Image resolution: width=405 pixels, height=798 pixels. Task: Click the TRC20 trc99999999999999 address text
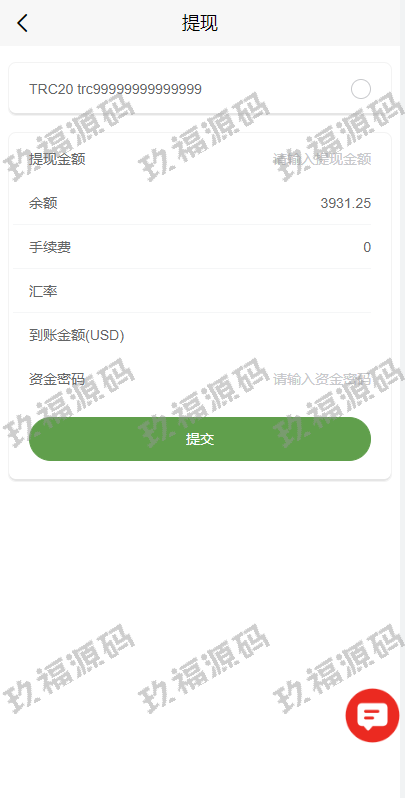(x=115, y=89)
